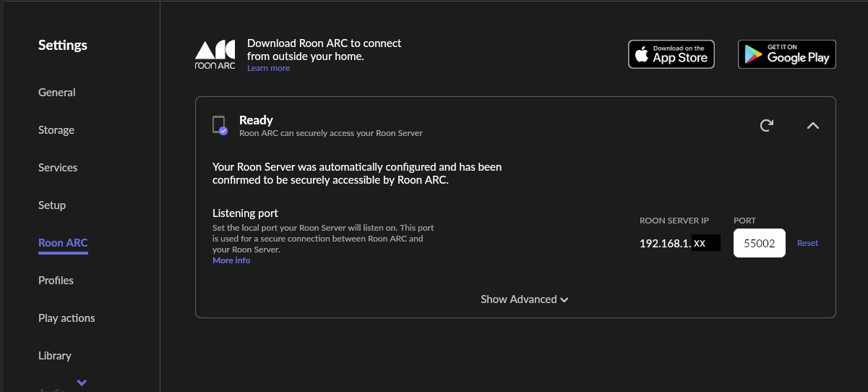Click the ROON SERVER IP column label

pos(674,221)
